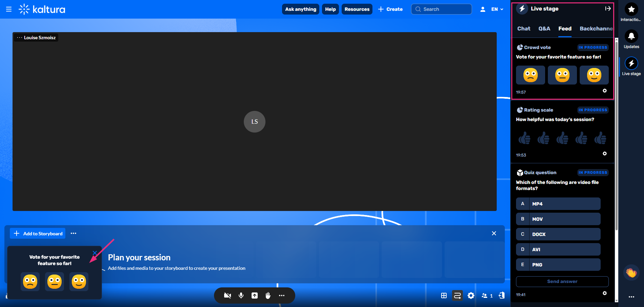This screenshot has width=644, height=307.
Task: Select the fifth thumbs-up in Rating scale
Action: coord(600,138)
